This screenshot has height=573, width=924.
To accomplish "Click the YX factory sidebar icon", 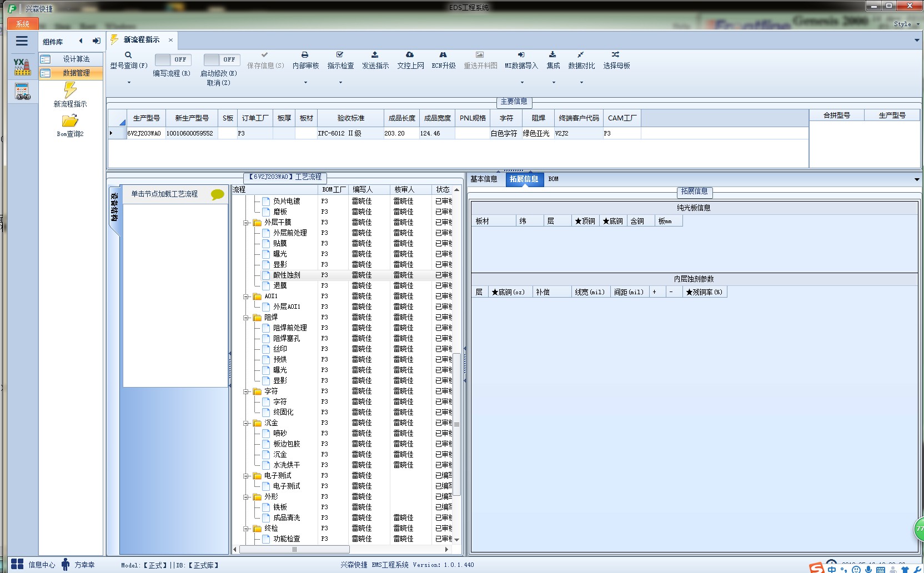I will click(22, 67).
